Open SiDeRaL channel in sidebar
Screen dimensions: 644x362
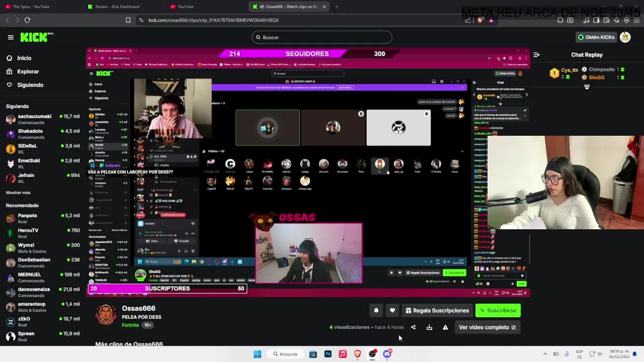(43, 149)
